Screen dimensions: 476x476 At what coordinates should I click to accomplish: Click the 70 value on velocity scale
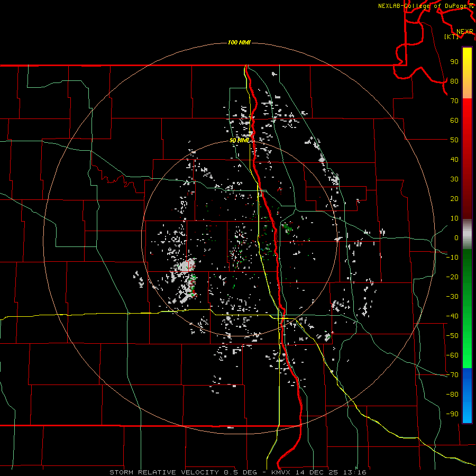pyautogui.click(x=454, y=101)
